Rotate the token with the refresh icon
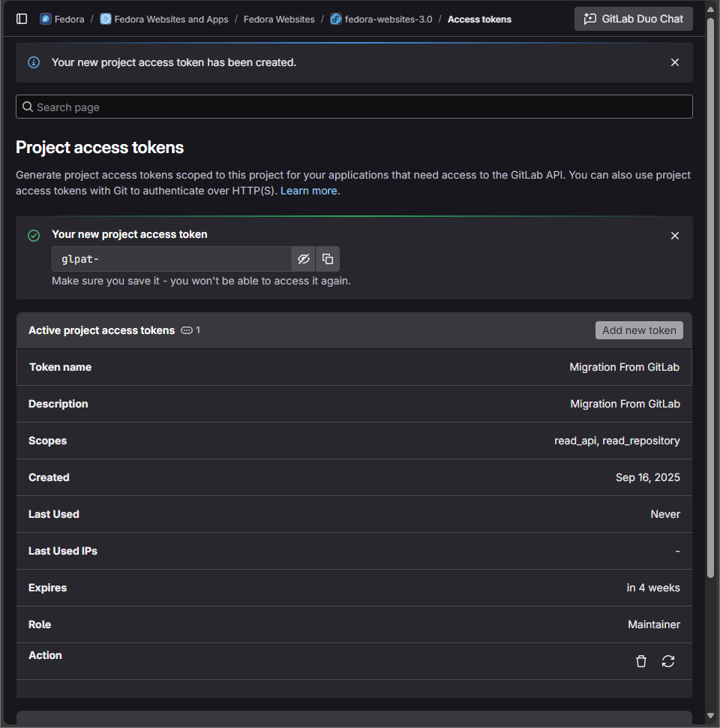This screenshot has height=728, width=720. click(668, 661)
